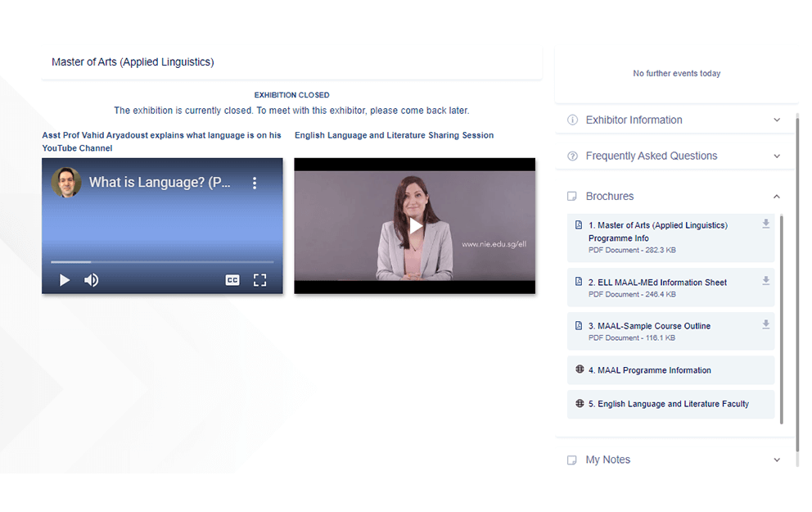Open English Language and Literature Faculty link
Image resolution: width=812 pixels, height=512 pixels.
[670, 404]
